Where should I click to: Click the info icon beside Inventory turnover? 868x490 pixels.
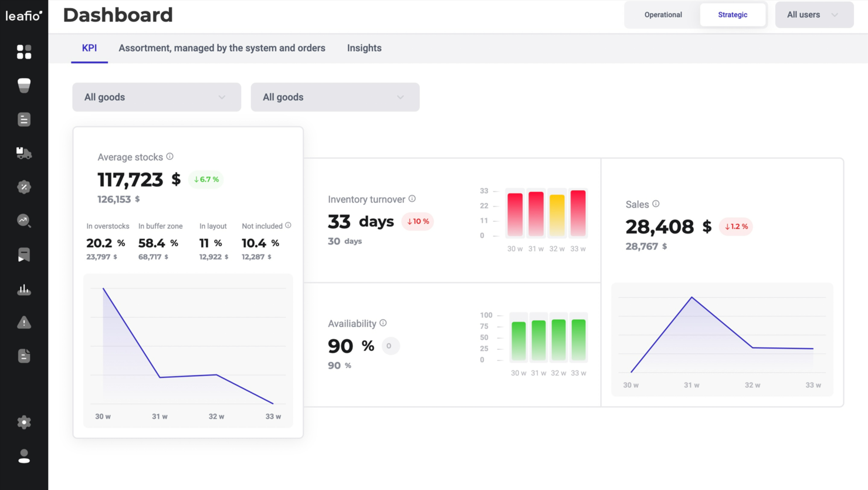(412, 198)
